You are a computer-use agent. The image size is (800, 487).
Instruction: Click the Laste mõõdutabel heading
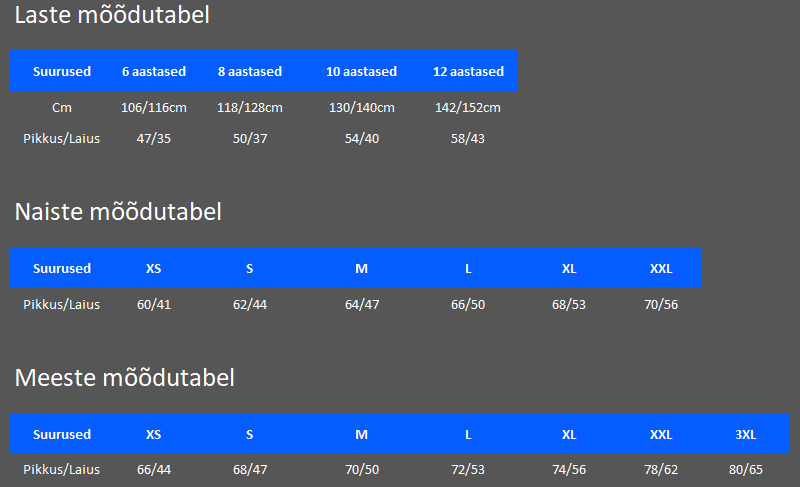112,15
